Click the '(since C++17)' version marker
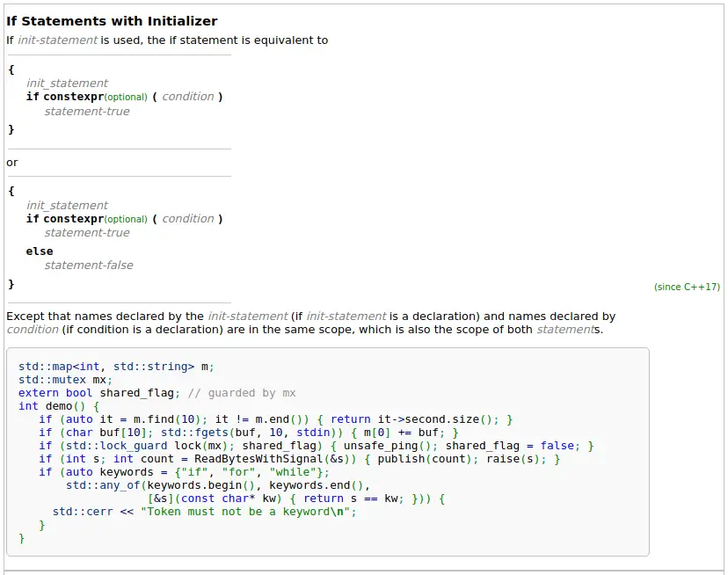Screen dimensions: 728x575 687,287
